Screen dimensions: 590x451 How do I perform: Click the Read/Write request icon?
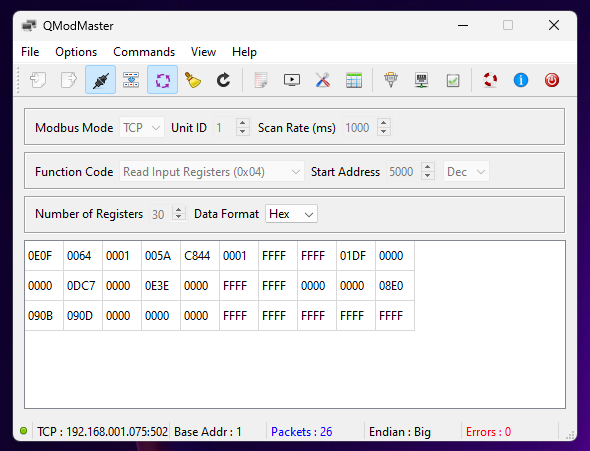pyautogui.click(x=131, y=80)
